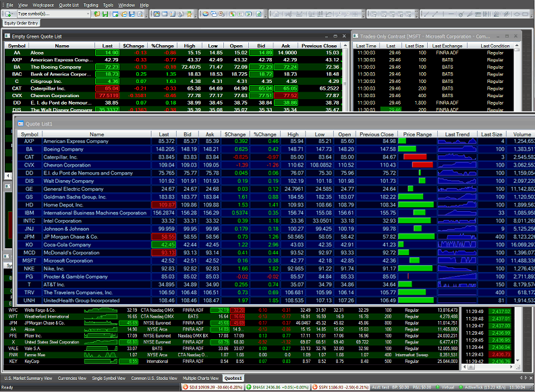Open the Tools menu
The width and height of the screenshot is (535, 392).
click(108, 5)
